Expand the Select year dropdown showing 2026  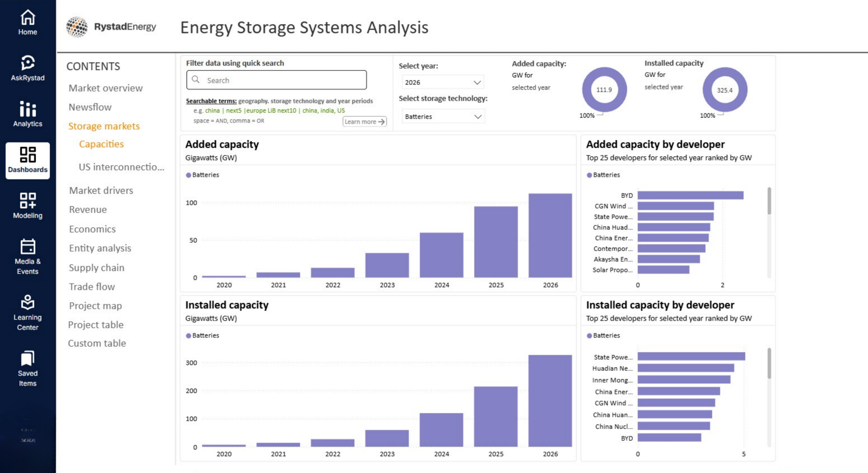(x=443, y=82)
